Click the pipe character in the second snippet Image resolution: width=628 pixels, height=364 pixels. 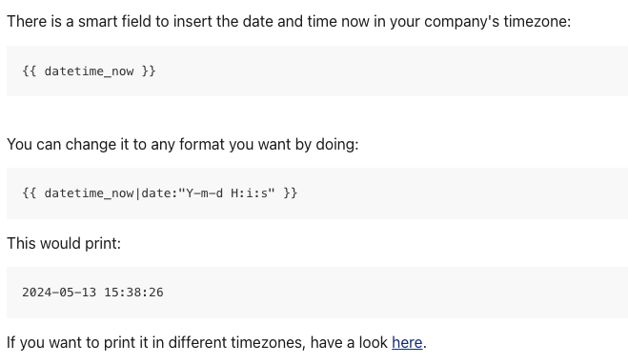point(138,193)
